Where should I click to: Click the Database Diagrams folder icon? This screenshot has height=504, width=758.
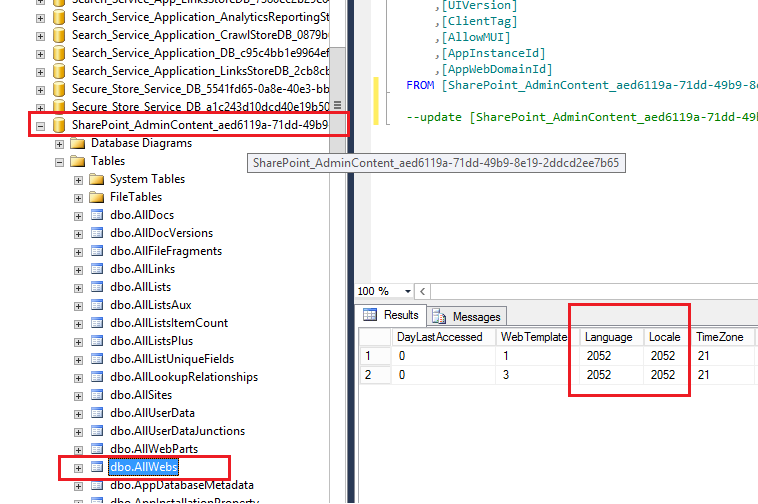pos(77,144)
